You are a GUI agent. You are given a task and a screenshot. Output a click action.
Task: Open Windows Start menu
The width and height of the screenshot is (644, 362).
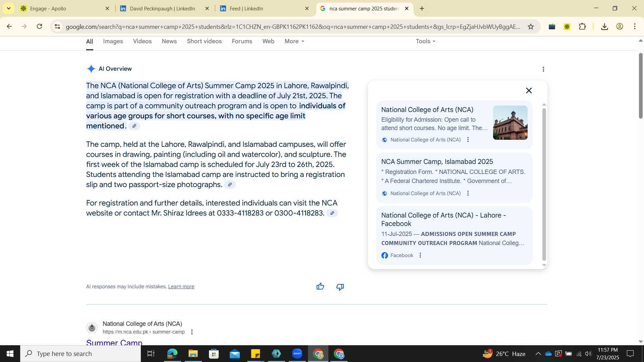pyautogui.click(x=10, y=354)
